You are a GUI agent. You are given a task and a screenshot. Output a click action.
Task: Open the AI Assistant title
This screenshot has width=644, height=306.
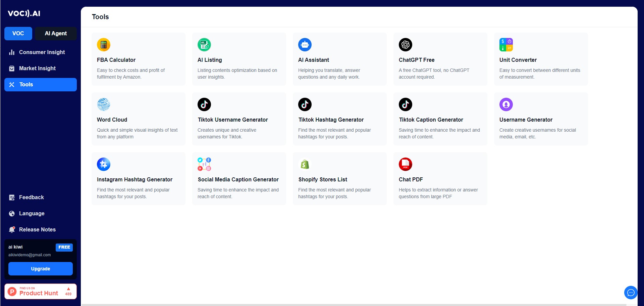(314, 60)
